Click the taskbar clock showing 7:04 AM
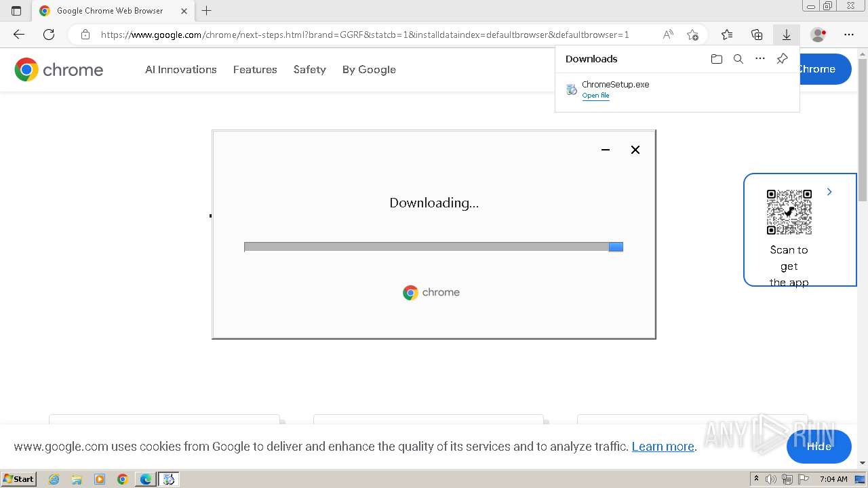868x488 pixels. [x=833, y=479]
